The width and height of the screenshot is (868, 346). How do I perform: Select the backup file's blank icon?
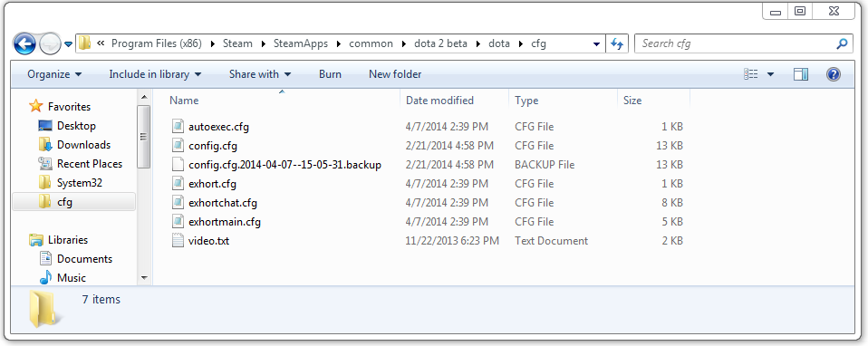[x=178, y=165]
